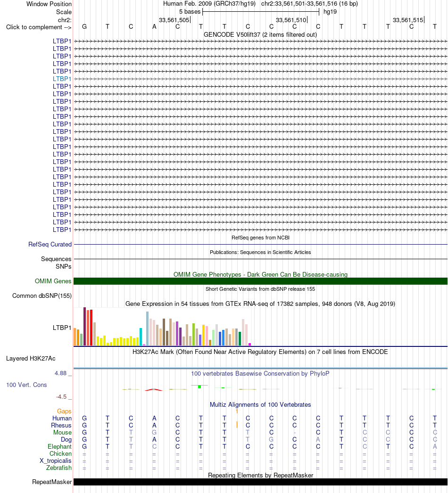Screen dimensions: 448x493
Task: Click the 'Gene Expression in 54 tissues' title
Action: [260, 304]
